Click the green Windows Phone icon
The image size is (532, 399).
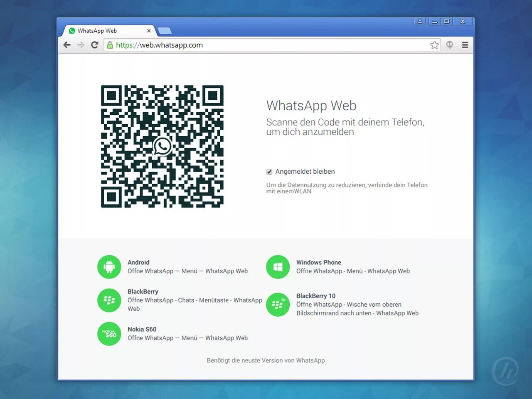click(x=278, y=267)
